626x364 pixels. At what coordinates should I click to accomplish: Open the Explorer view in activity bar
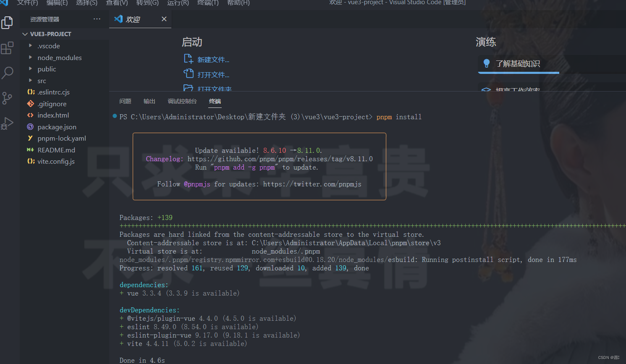tap(7, 23)
